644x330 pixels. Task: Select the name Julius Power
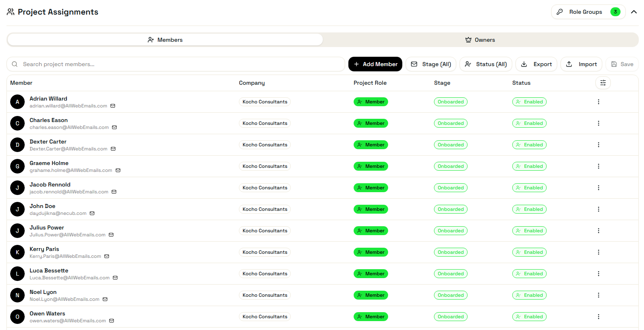(x=47, y=227)
